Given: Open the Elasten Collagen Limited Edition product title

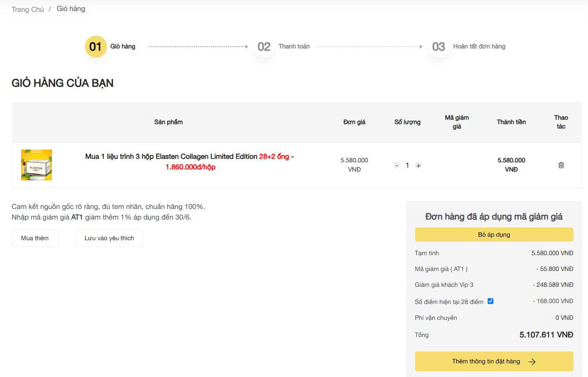Looking at the screenshot, I should [190, 162].
